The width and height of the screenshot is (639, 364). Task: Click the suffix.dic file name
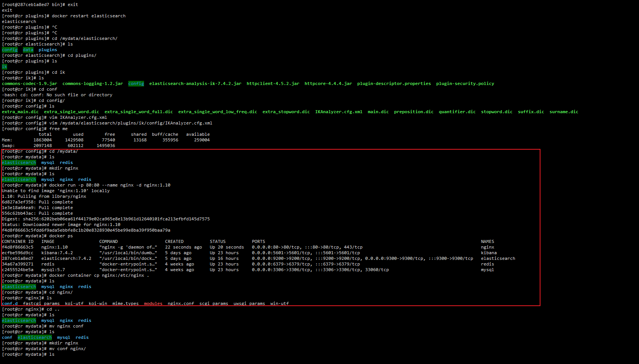(x=531, y=112)
